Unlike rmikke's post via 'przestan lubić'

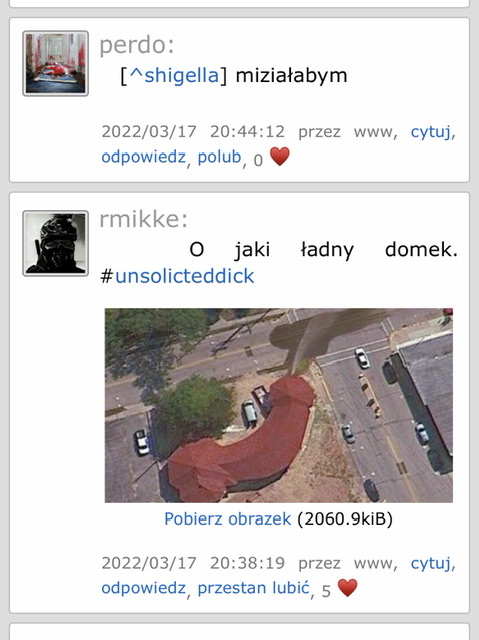pos(253,588)
